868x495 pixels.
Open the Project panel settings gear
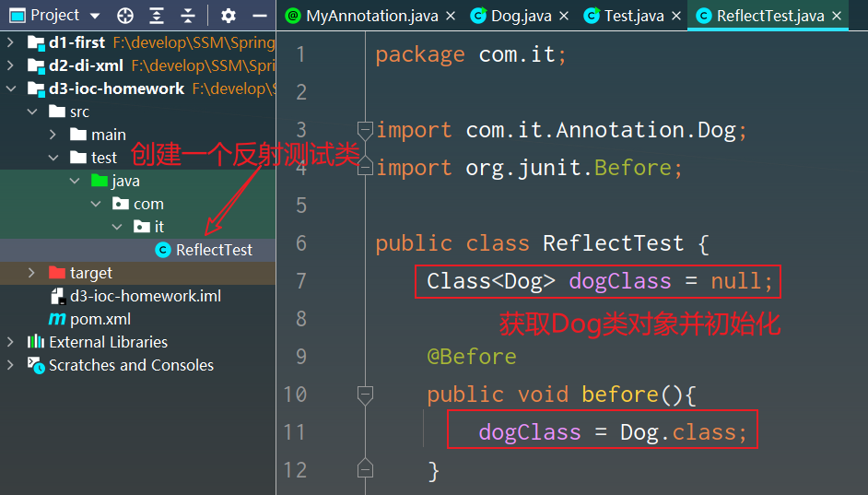(x=229, y=16)
